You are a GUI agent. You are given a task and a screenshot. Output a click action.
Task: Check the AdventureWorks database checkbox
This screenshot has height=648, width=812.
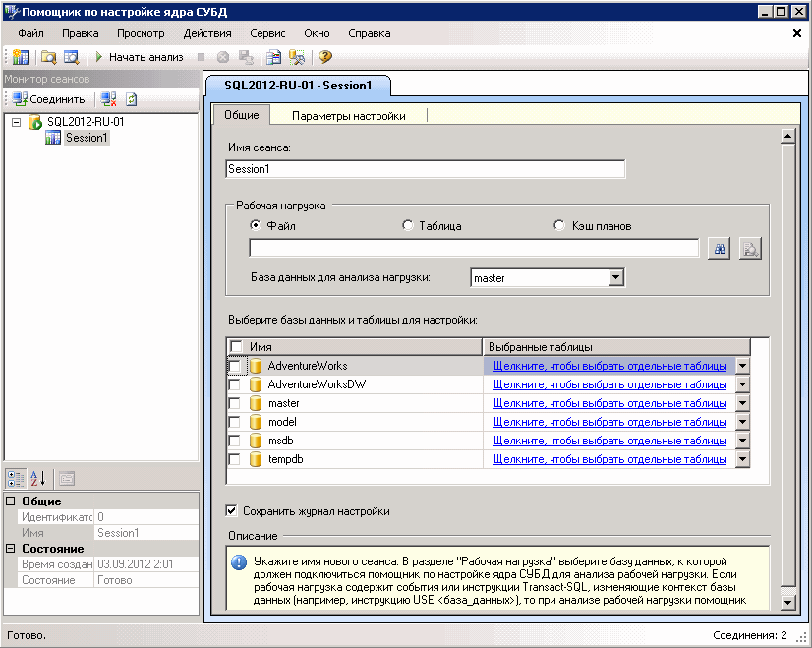click(x=235, y=366)
